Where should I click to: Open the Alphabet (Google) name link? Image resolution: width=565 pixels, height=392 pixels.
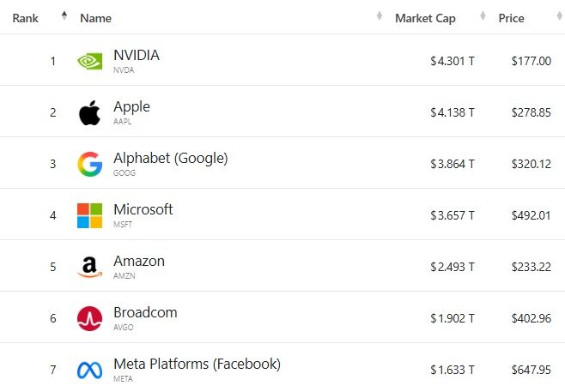coord(170,159)
